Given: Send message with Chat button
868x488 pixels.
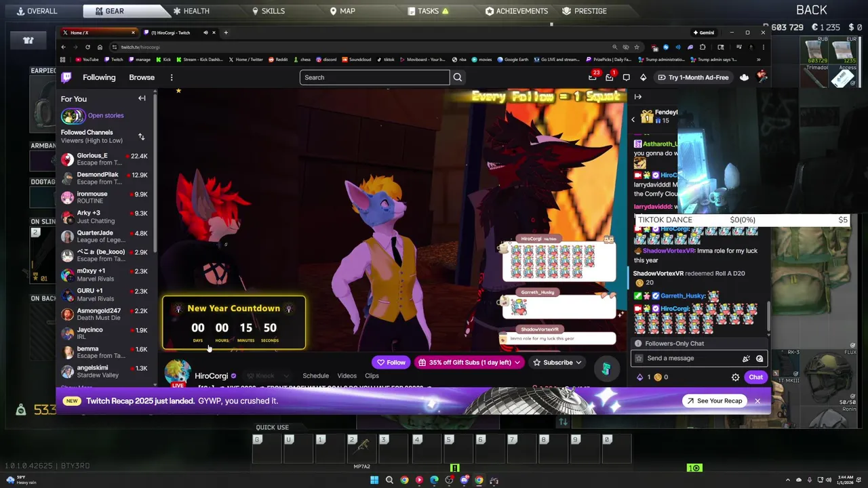Looking at the screenshot, I should 755,377.
